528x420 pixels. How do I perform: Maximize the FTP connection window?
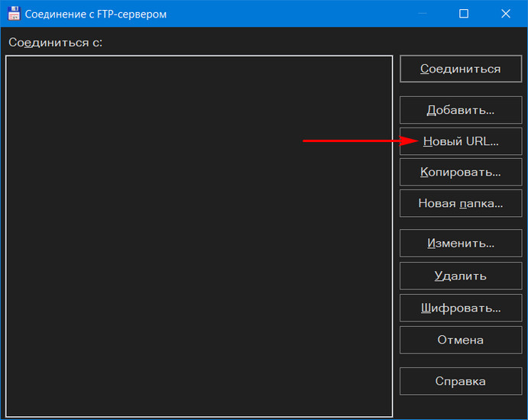(x=464, y=14)
